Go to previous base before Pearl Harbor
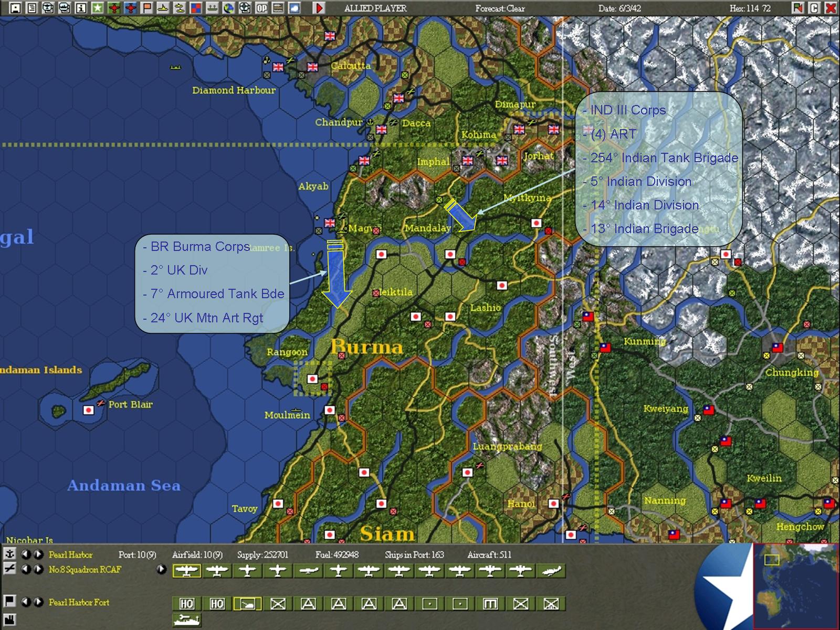The image size is (840, 630). pyautogui.click(x=25, y=554)
